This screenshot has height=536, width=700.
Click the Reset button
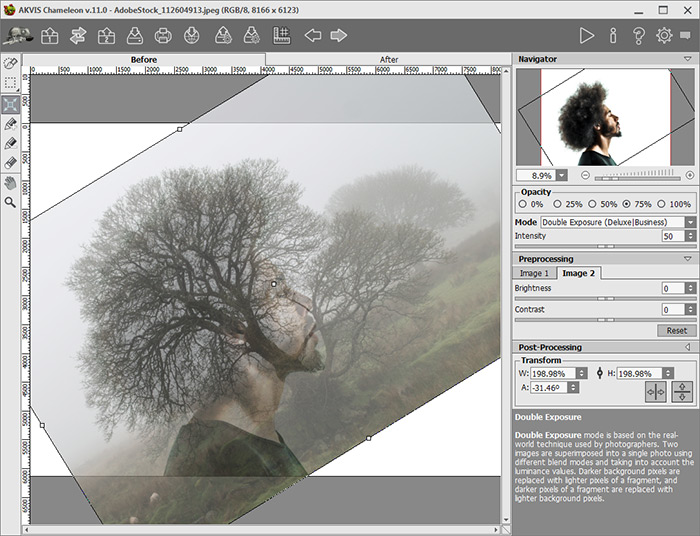(x=676, y=331)
